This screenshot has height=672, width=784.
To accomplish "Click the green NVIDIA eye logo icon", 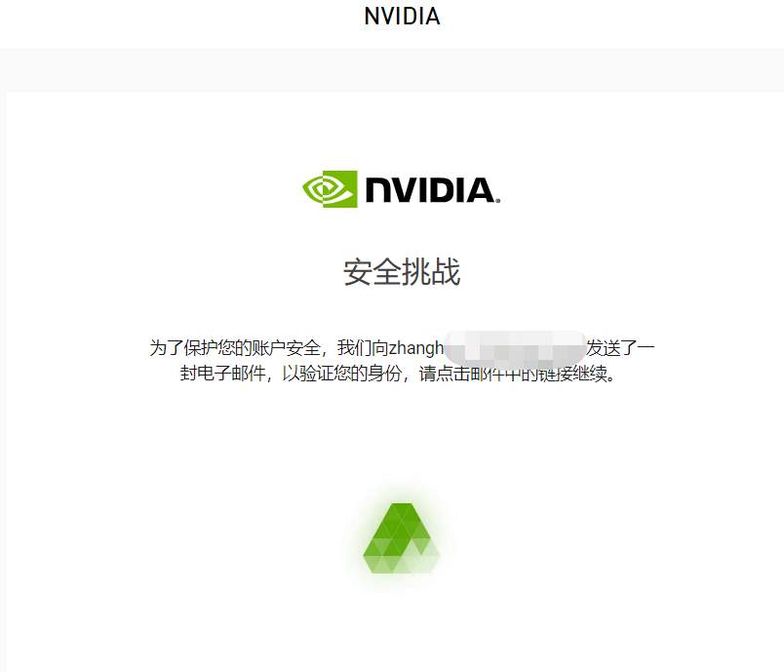I will point(330,189).
